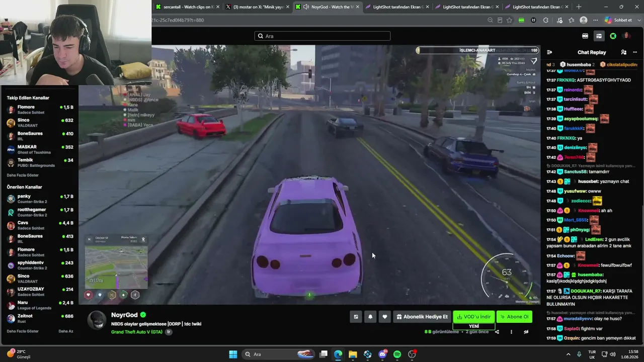Close the mostar on X tab

tap(288, 7)
